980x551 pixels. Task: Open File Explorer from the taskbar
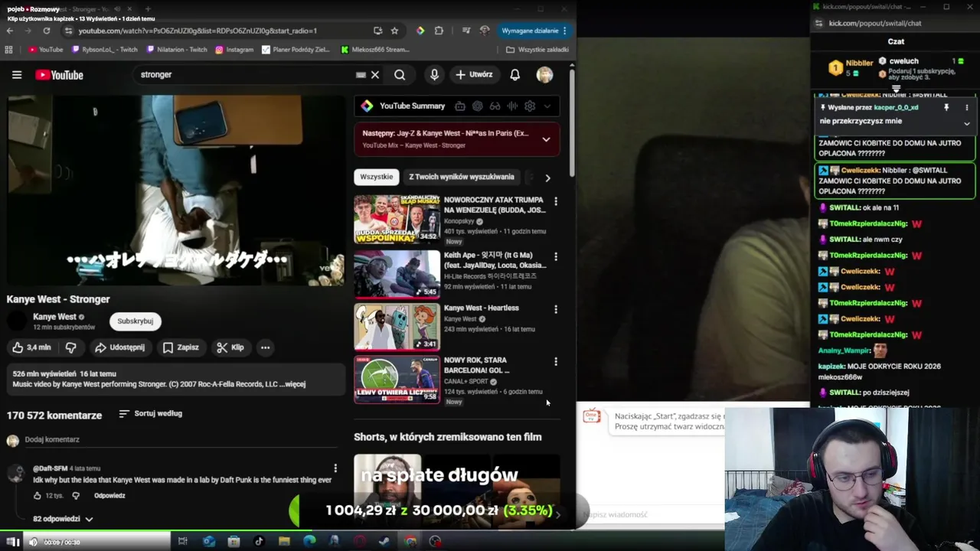coord(284,542)
